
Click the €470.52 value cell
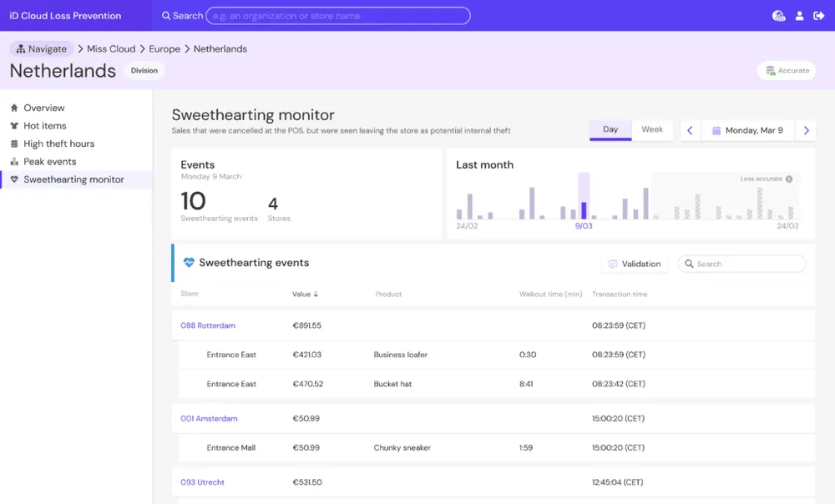click(308, 384)
